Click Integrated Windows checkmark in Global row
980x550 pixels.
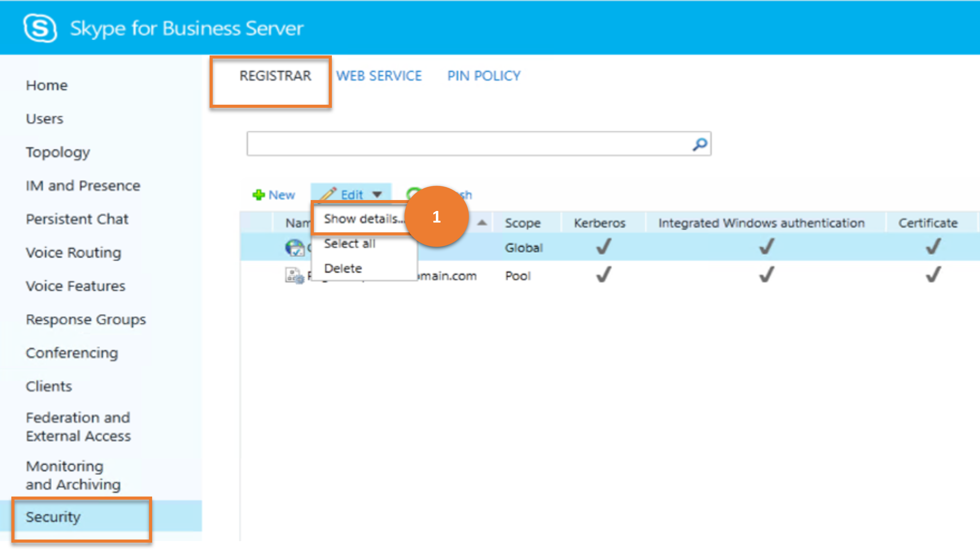click(x=767, y=246)
